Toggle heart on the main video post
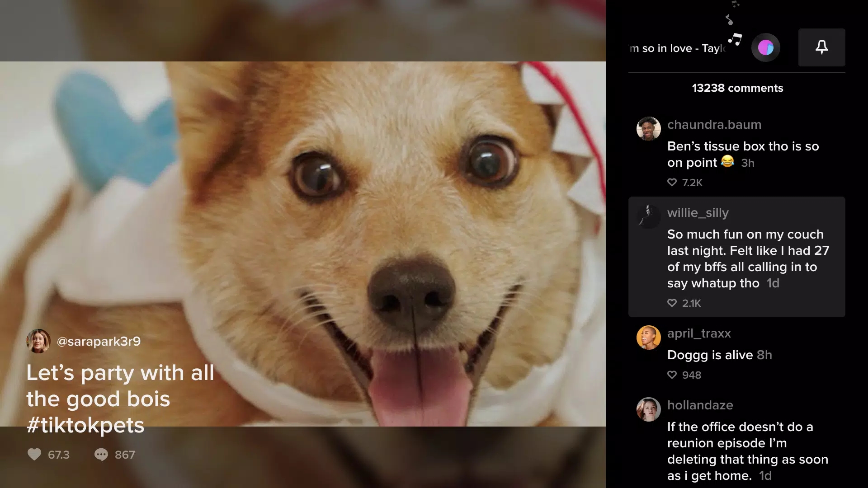This screenshot has width=868, height=488. coord(34,454)
